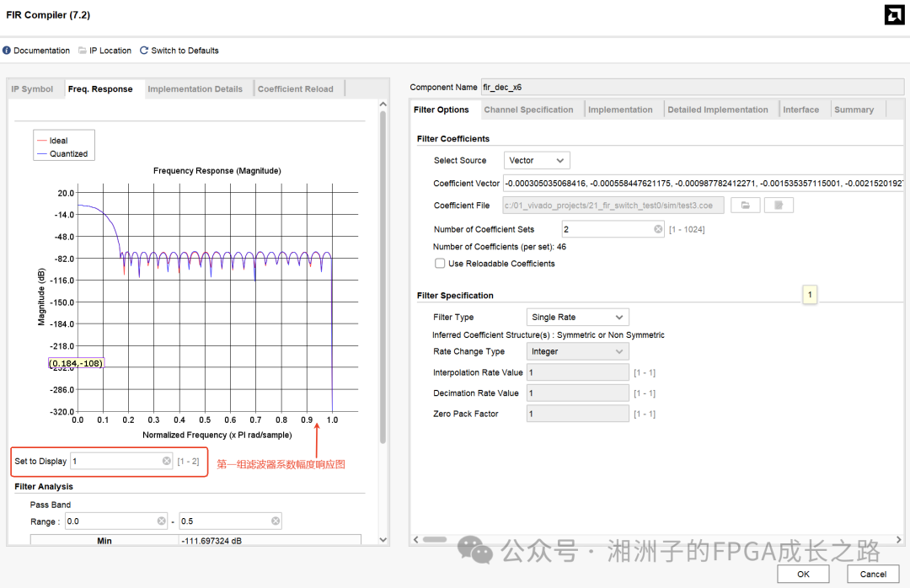Click the left panel scroll up arrow

[383, 104]
